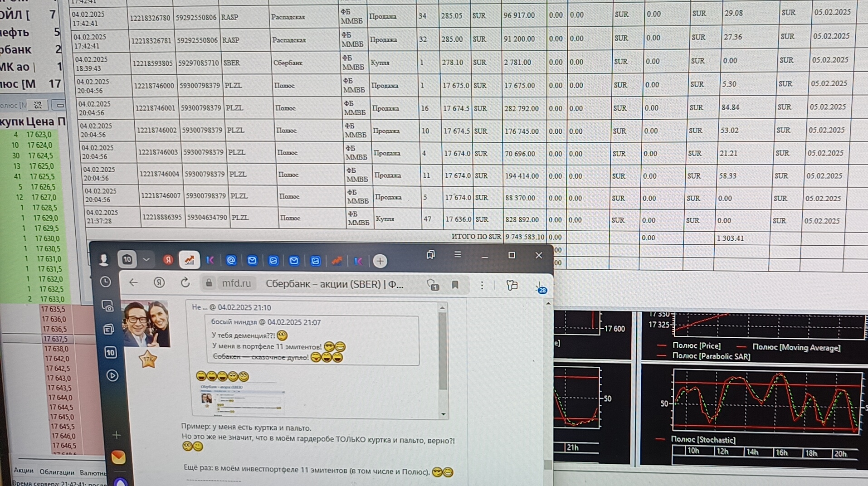Open the browser profile icon
The height and width of the screenshot is (486, 868).
pos(104,259)
